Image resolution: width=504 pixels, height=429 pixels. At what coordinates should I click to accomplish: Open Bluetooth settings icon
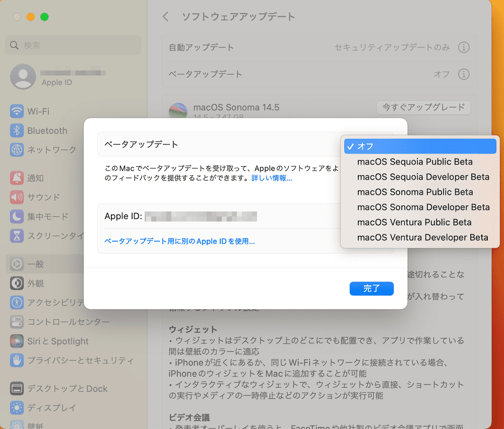tap(17, 131)
